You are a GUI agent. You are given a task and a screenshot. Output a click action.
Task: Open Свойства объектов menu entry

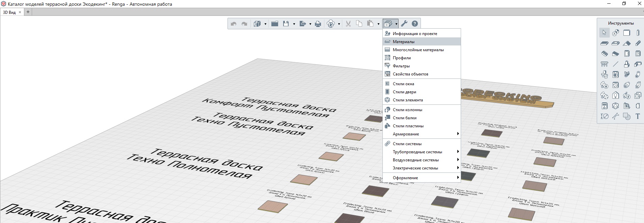[422, 74]
